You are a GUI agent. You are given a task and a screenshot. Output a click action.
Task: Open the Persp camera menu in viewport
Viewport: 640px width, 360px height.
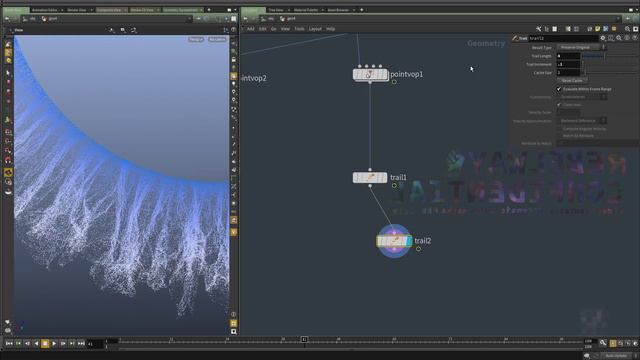pos(196,40)
